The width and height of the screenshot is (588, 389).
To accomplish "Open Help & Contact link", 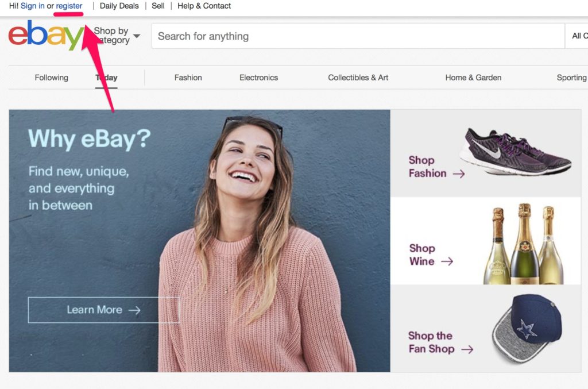I will [x=204, y=6].
